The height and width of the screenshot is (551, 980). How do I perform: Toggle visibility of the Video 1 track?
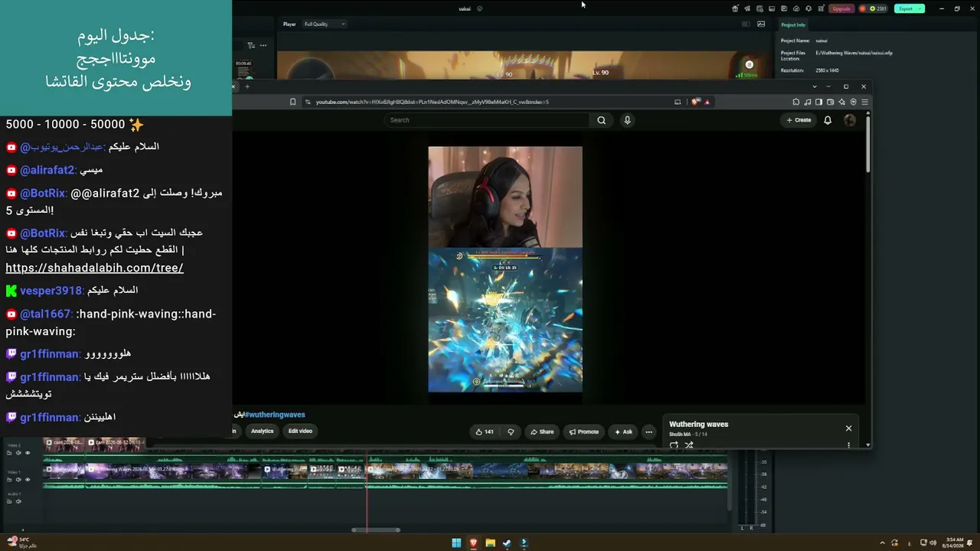[28, 480]
